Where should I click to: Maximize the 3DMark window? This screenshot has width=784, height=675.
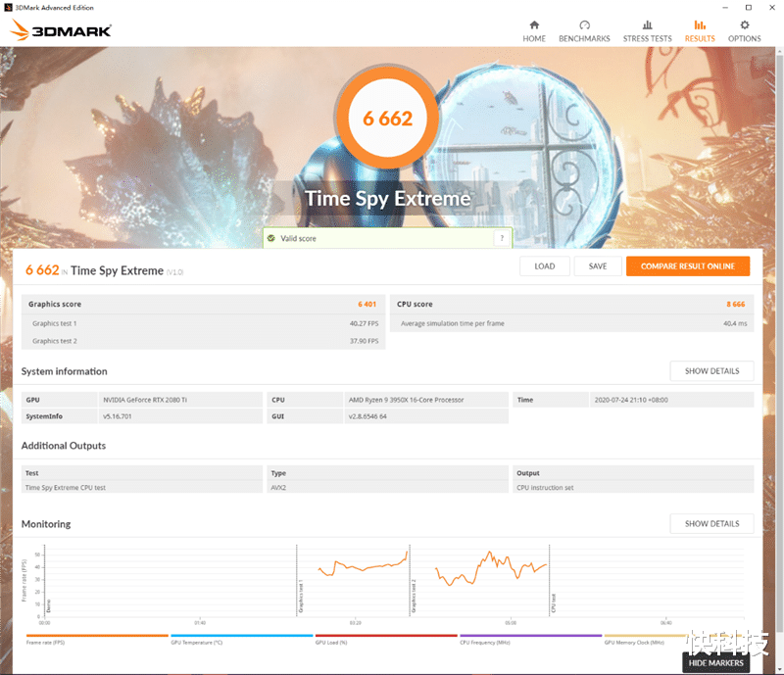(749, 8)
